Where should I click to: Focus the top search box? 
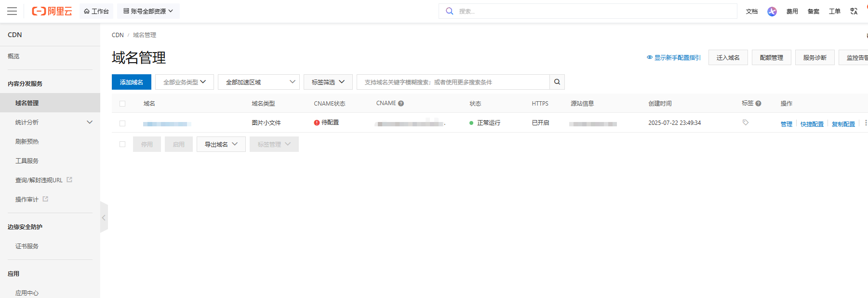coord(588,11)
